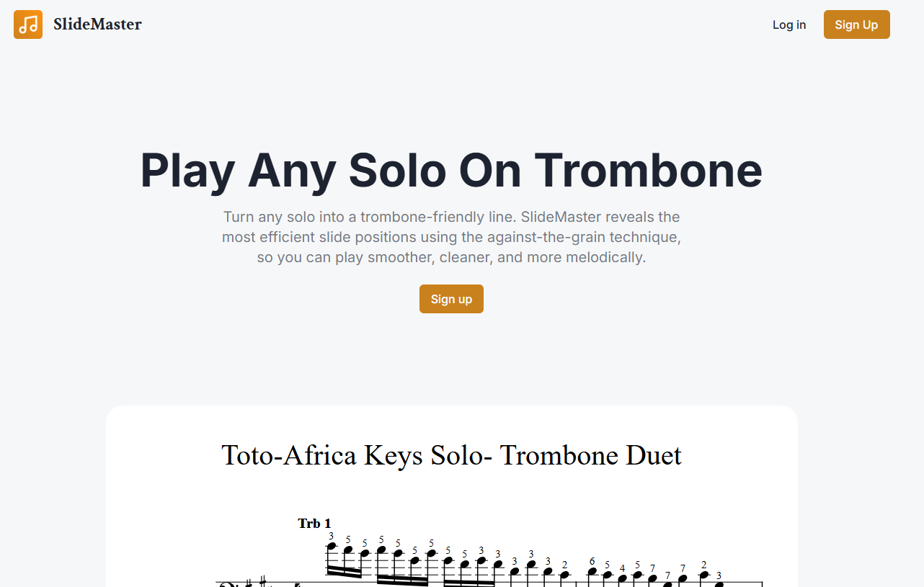Click the "Trb 1" part label
This screenshot has width=924, height=587.
[x=314, y=524]
